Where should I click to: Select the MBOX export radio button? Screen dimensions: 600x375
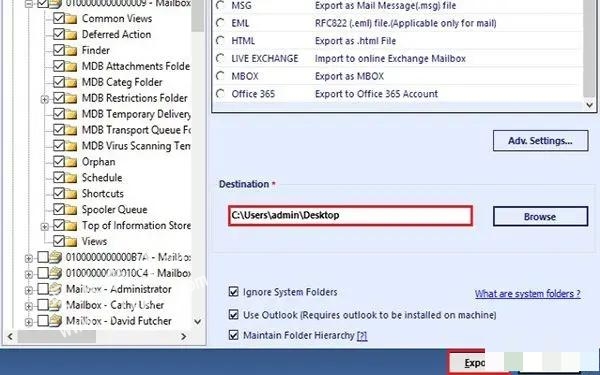220,76
